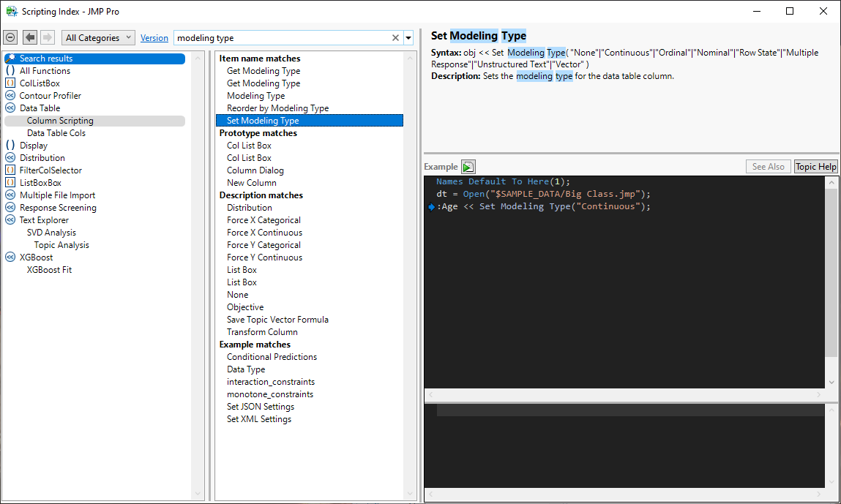This screenshot has width=841, height=504.
Task: Click the See Also button
Action: pyautogui.click(x=768, y=167)
